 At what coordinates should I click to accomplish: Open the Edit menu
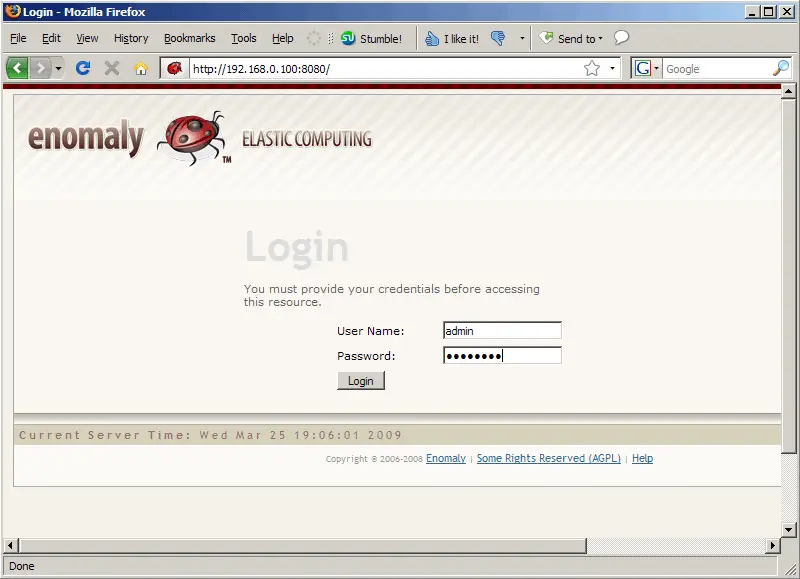pyautogui.click(x=51, y=38)
